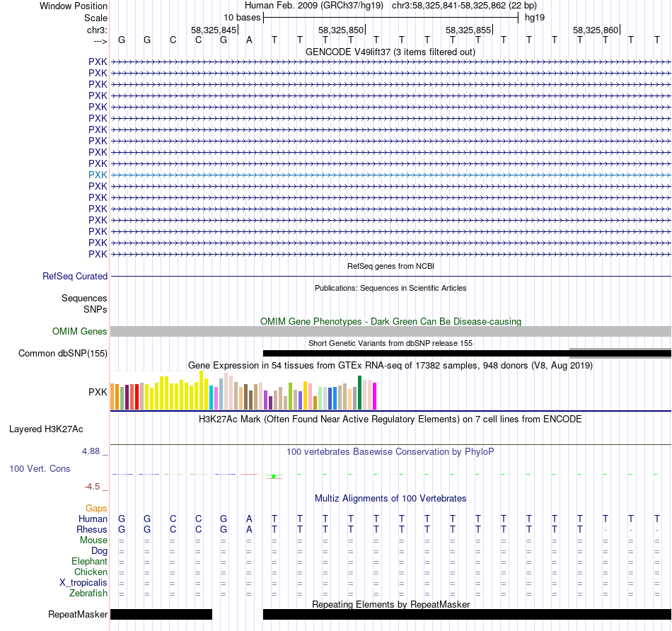Click the Sequences track label
Image resolution: width=672 pixels, height=631 pixels.
coord(84,299)
